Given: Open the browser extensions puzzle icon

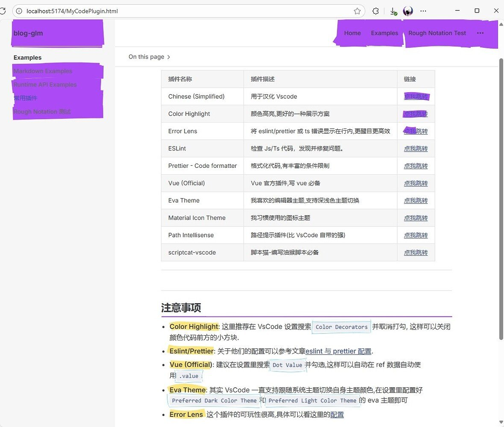Looking at the screenshot, I should pos(375,11).
